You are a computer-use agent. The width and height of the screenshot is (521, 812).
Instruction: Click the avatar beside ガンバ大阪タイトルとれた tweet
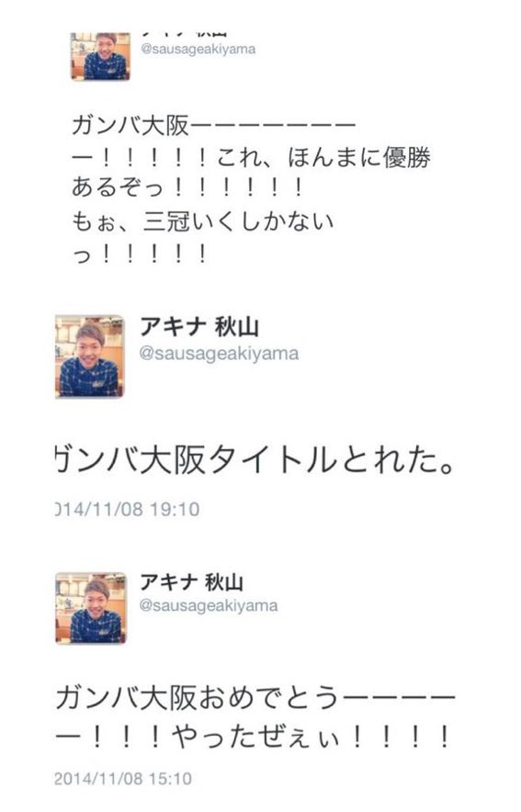click(90, 356)
